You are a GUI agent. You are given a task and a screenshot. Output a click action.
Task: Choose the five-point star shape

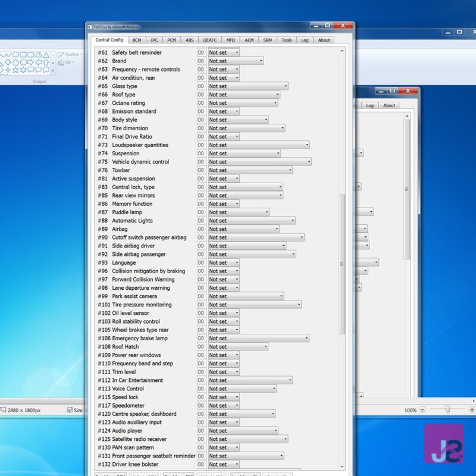pyautogui.click(x=15, y=70)
